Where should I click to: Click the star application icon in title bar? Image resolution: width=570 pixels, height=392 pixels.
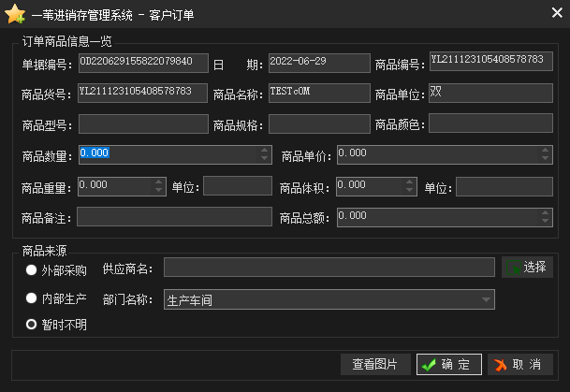click(15, 14)
